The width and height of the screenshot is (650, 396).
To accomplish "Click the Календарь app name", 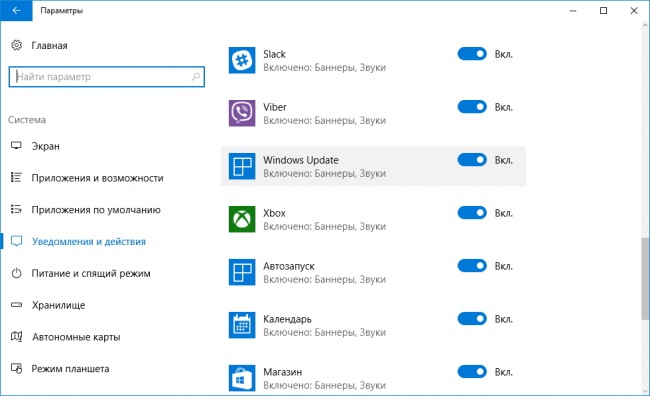I will (x=287, y=319).
